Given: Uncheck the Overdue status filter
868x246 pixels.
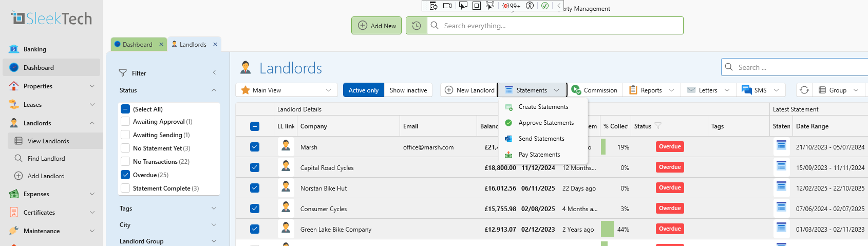Looking at the screenshot, I should (125, 175).
